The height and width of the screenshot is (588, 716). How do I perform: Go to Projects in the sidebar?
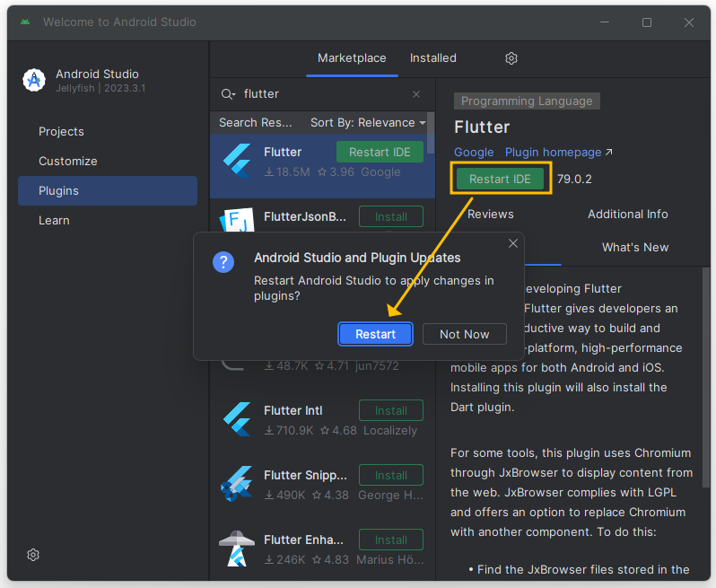point(61,132)
